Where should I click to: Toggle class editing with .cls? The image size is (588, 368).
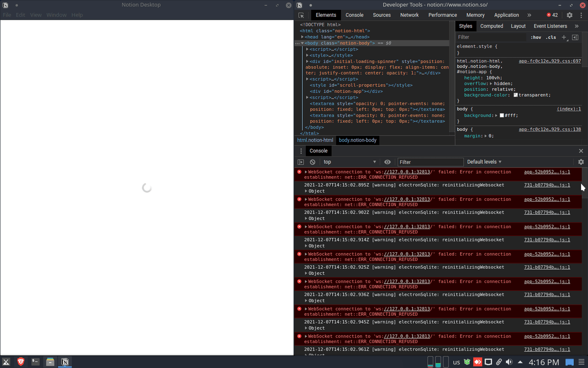pos(551,37)
